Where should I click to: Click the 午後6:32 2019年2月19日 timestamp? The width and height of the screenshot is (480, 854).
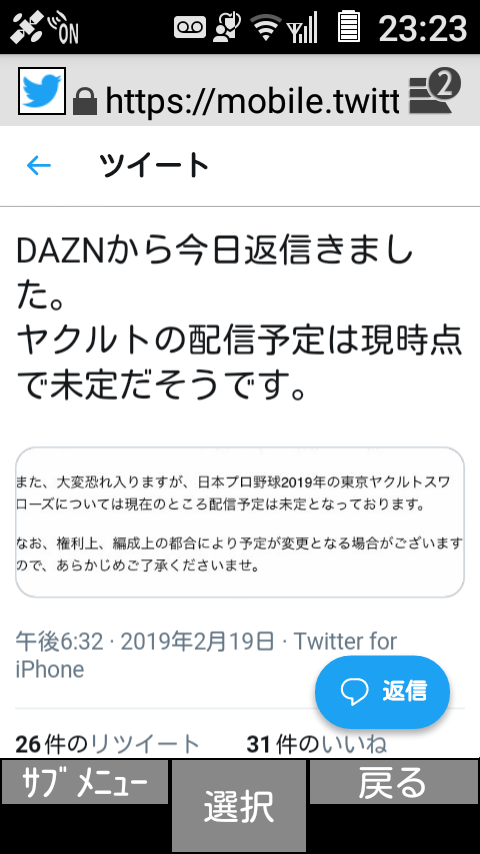(145, 642)
